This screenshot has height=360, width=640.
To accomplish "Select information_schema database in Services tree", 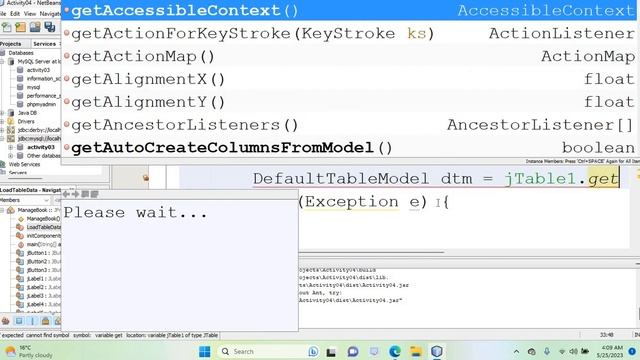I will (44, 78).
